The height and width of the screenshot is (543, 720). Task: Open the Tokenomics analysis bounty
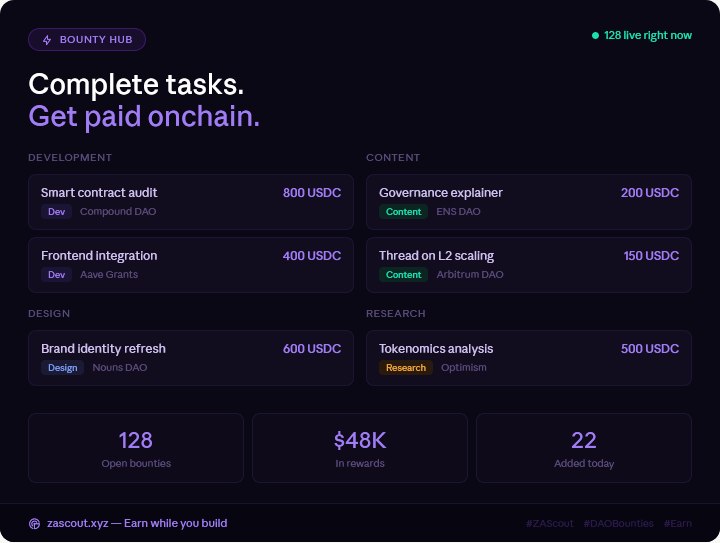(529, 358)
